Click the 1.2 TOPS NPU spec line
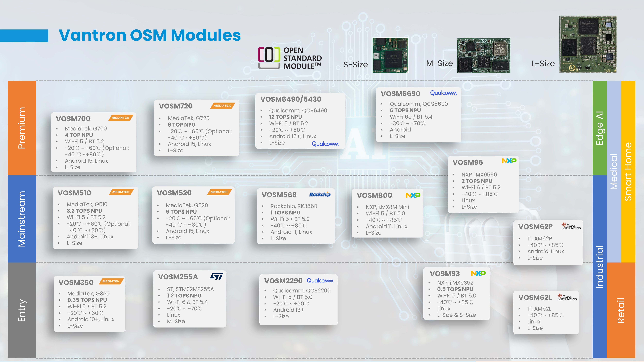644x362 pixels. [x=184, y=296]
